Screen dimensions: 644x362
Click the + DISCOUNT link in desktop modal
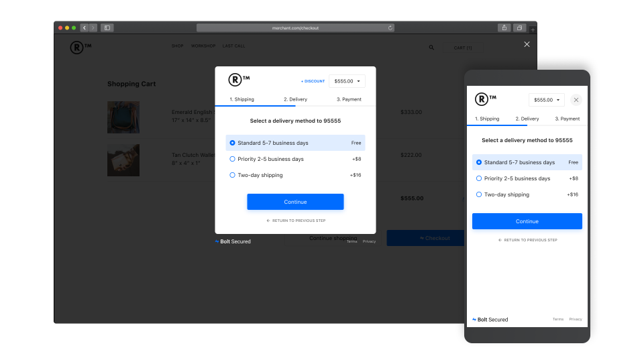tap(313, 81)
